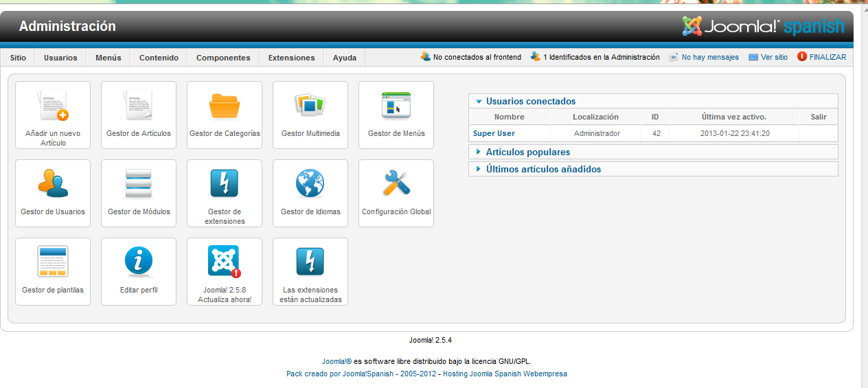This screenshot has width=868, height=388.
Task: Expand Artículos populares panel
Action: (527, 152)
